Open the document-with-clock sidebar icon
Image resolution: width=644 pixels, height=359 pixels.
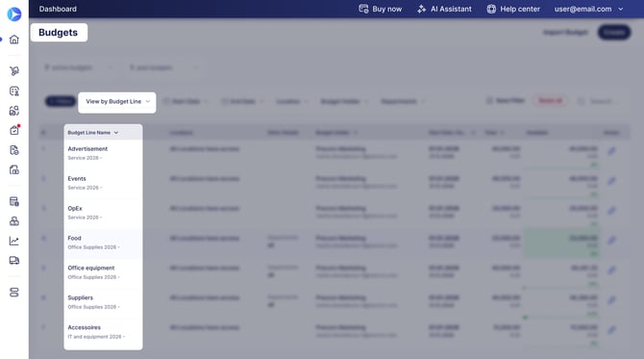point(14,150)
